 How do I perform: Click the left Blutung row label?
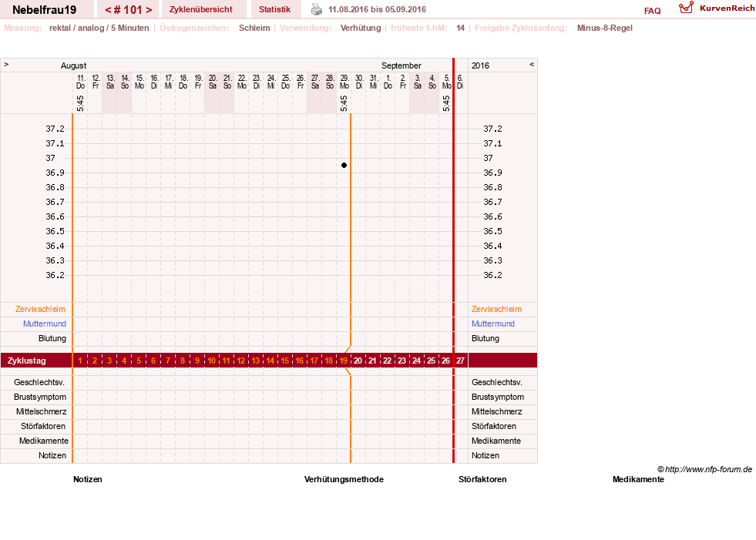(x=52, y=338)
